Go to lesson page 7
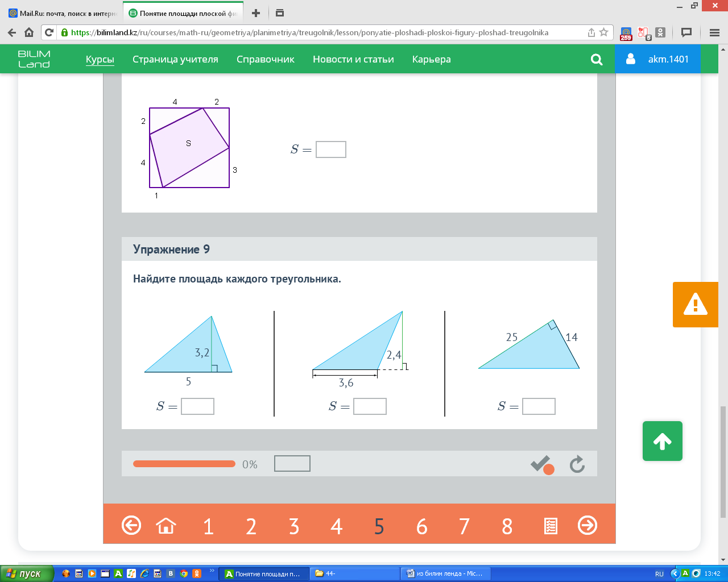The width and height of the screenshot is (728, 582). (465, 526)
